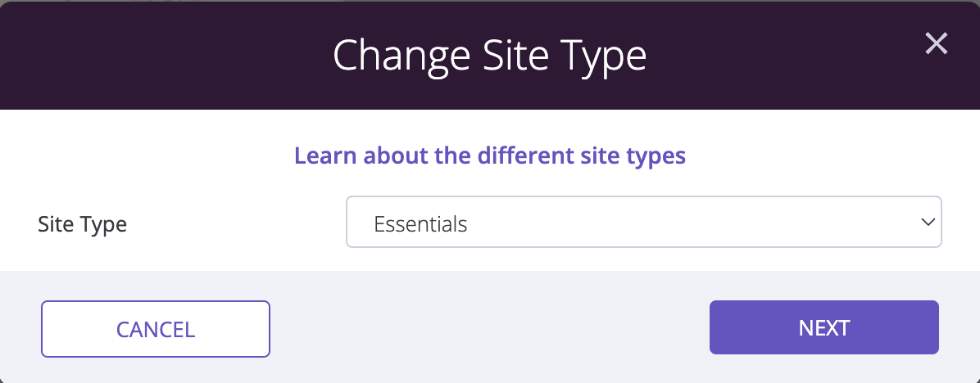Click the NEXT button
This screenshot has height=383, width=980.
[823, 327]
